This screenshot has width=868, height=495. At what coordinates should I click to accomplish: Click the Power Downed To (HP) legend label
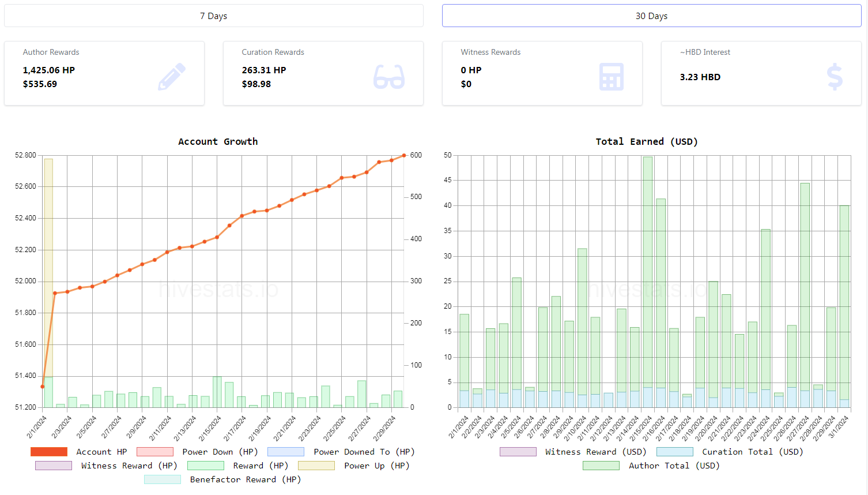tap(364, 452)
